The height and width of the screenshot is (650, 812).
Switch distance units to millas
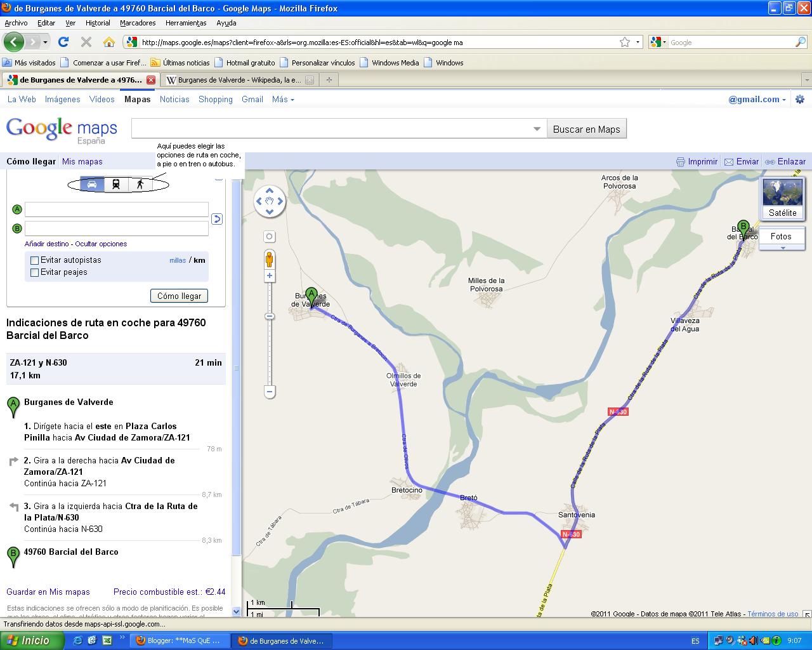[x=177, y=260]
